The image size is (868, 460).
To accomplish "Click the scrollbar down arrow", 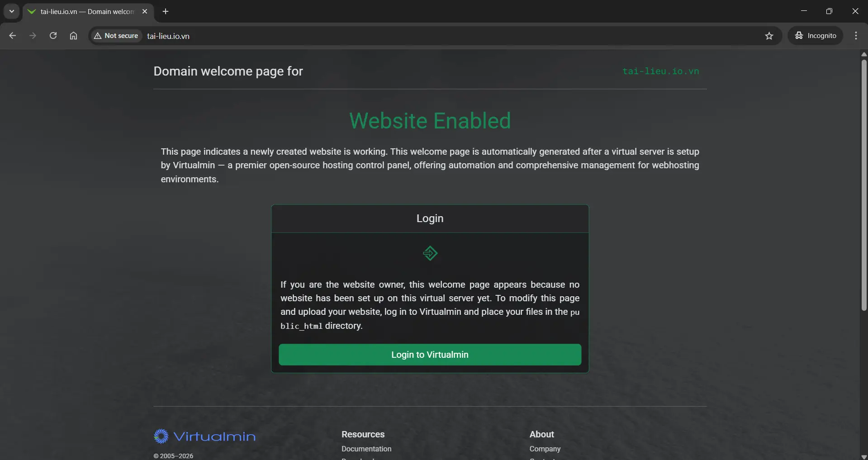I will pos(863,457).
